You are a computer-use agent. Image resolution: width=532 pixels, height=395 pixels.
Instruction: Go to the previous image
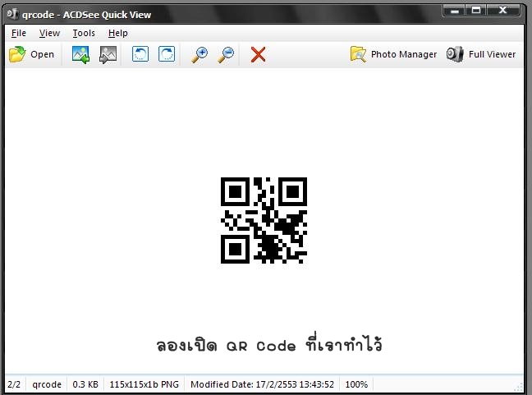click(80, 54)
